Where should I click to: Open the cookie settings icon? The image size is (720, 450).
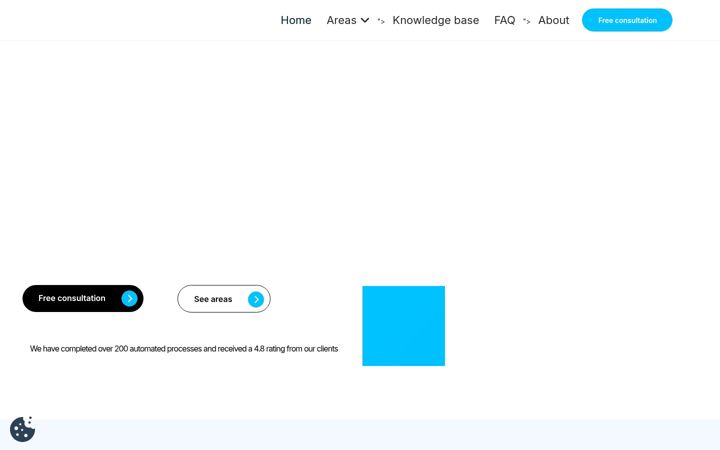(22, 429)
